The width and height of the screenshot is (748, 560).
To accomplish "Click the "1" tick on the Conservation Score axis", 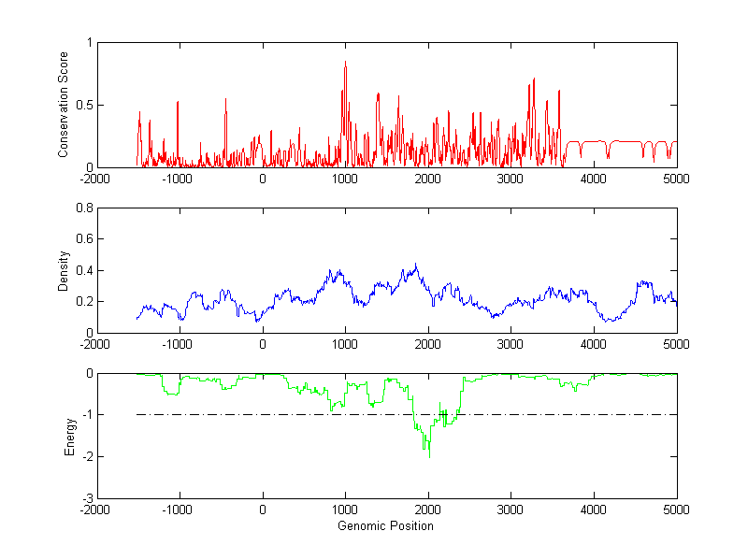I will coord(89,42).
